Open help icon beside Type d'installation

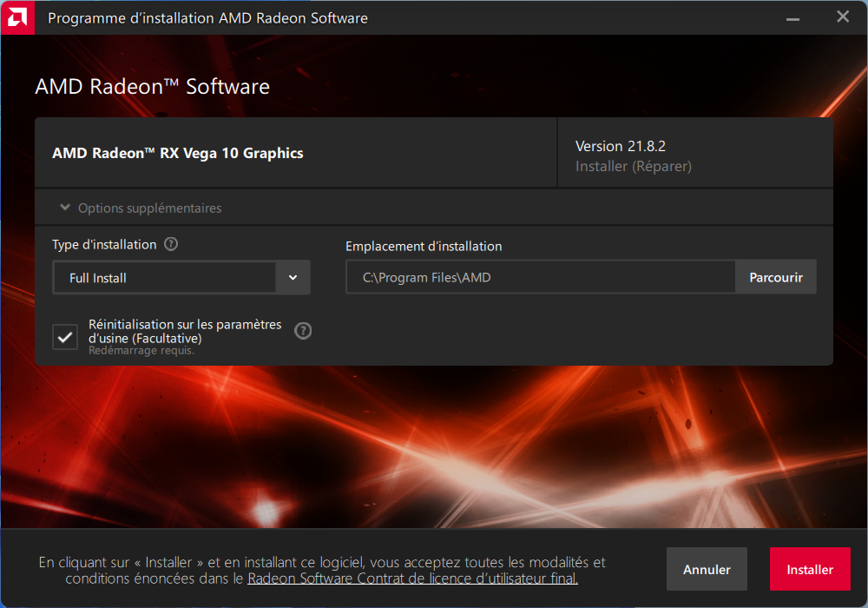tap(171, 244)
